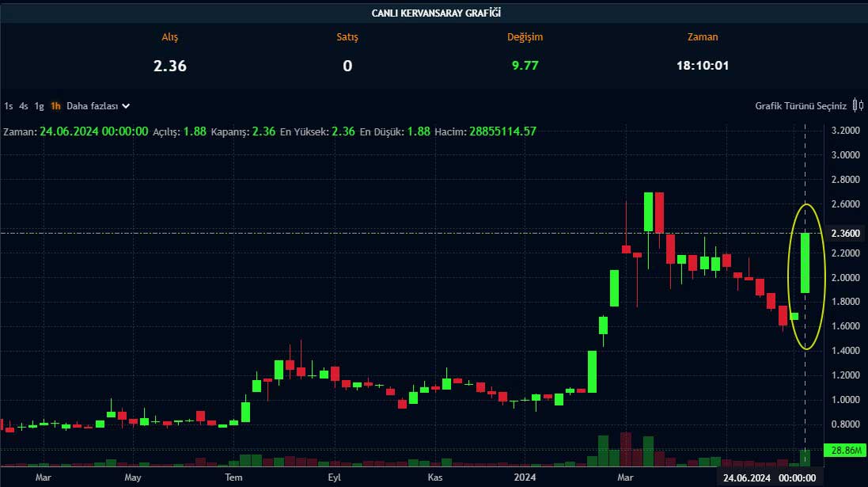This screenshot has width=868, height=487.
Task: Click the current price tag 2.3600
Action: (x=845, y=234)
